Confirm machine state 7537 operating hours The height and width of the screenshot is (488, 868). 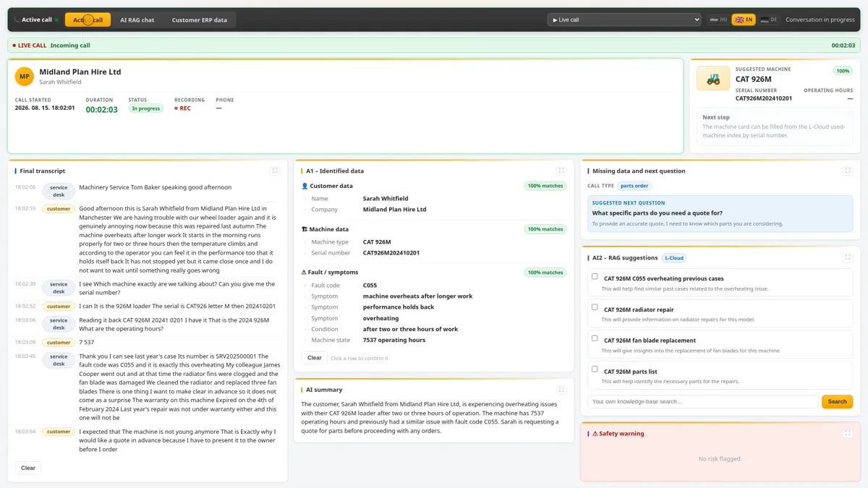coord(434,340)
